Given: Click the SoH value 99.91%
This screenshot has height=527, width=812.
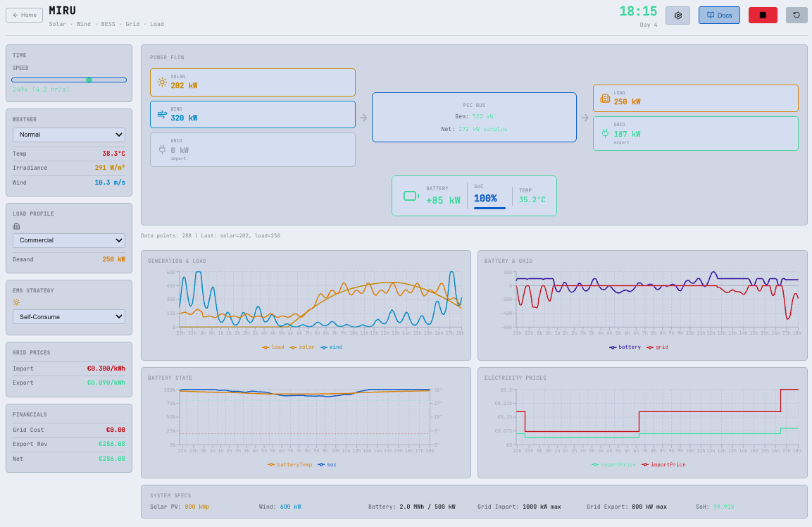Looking at the screenshot, I should tap(723, 507).
